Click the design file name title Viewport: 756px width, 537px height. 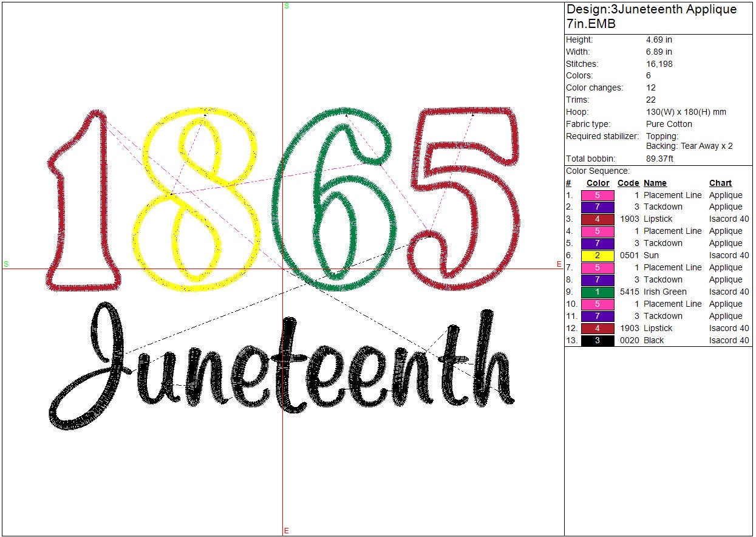pyautogui.click(x=651, y=16)
